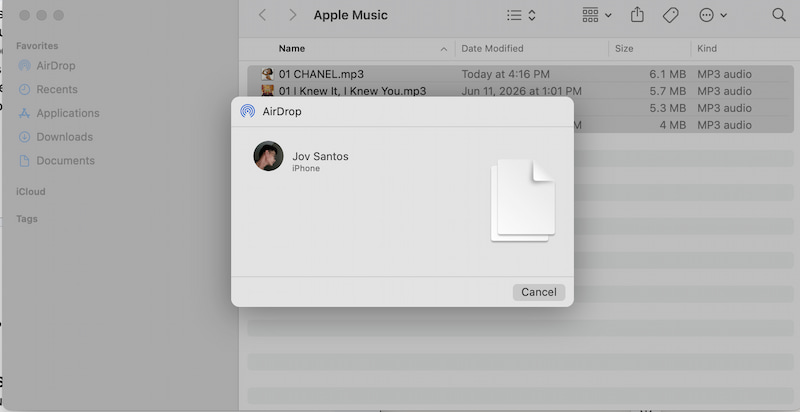Open AirDrop in the sidebar
800x412 pixels.
point(56,66)
